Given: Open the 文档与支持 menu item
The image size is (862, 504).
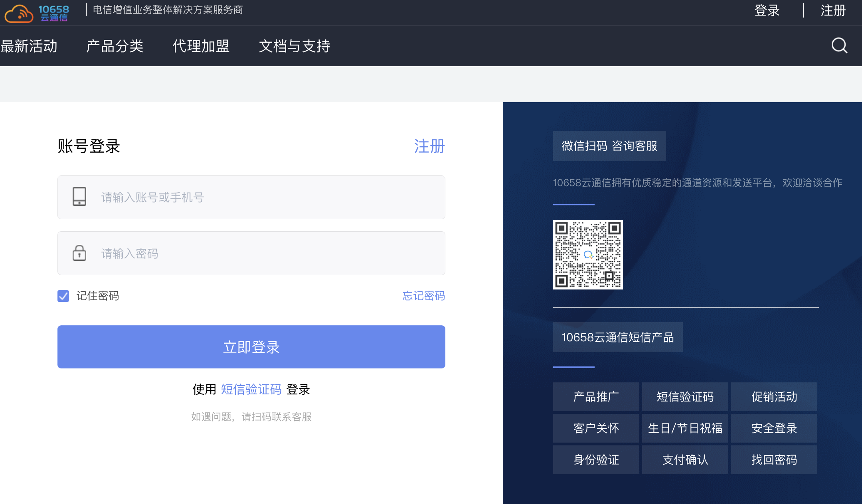Looking at the screenshot, I should [x=295, y=46].
